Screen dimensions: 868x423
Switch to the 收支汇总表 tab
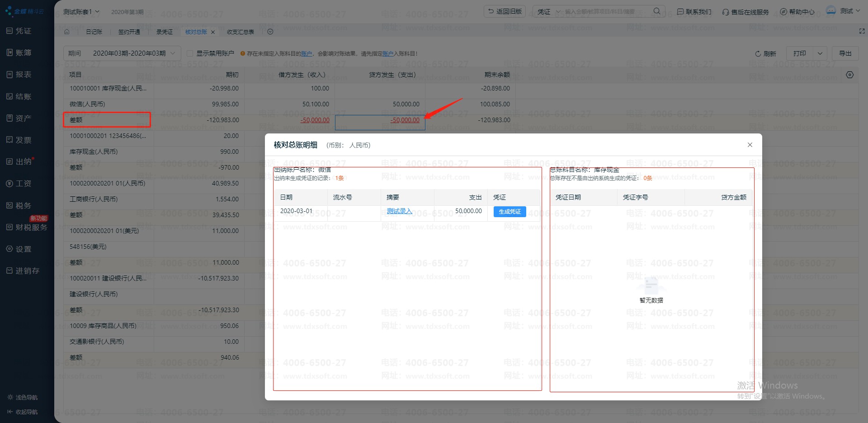pos(240,32)
